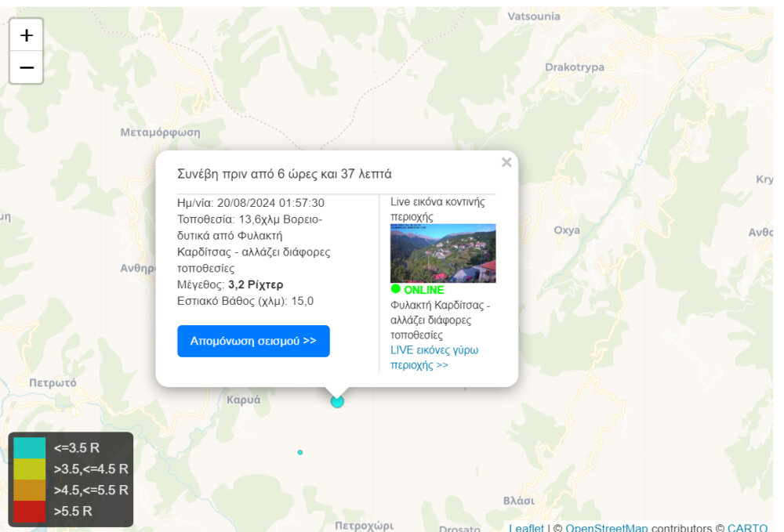Click the teal <=3.5 R legend swatch
This screenshot has height=532, width=784.
click(29, 448)
